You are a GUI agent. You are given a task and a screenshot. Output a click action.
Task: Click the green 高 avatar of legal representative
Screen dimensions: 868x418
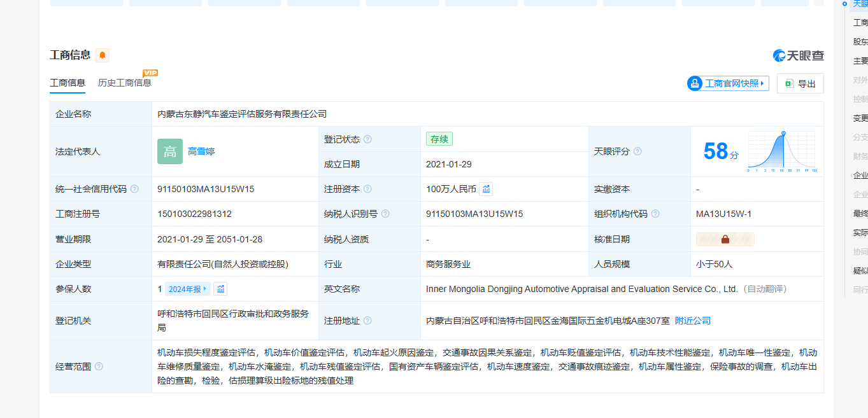[x=170, y=151]
